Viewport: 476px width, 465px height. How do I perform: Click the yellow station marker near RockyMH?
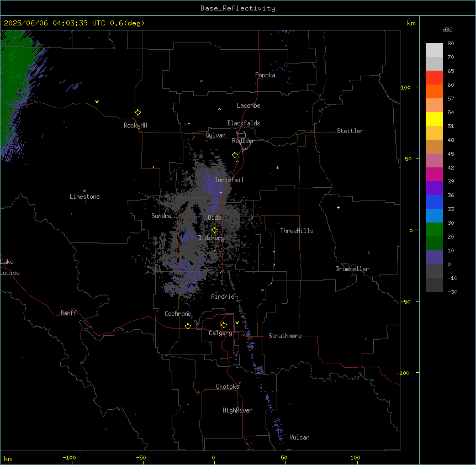137,112
